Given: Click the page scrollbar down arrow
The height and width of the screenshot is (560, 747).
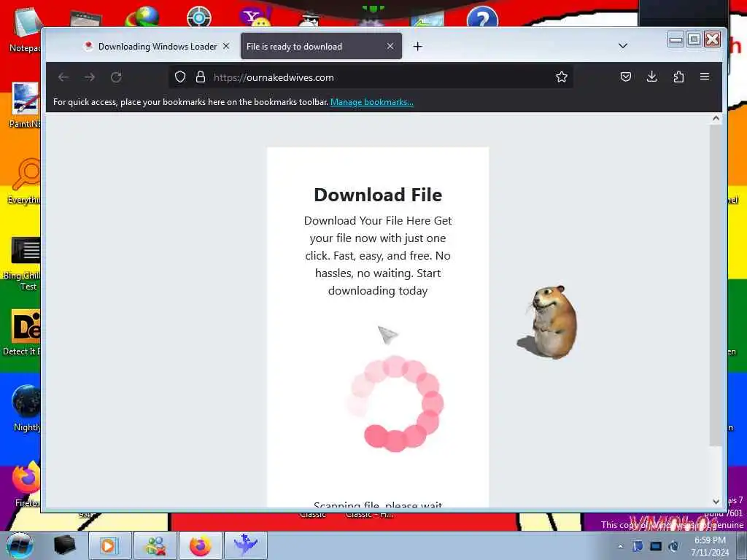Looking at the screenshot, I should pyautogui.click(x=716, y=502).
